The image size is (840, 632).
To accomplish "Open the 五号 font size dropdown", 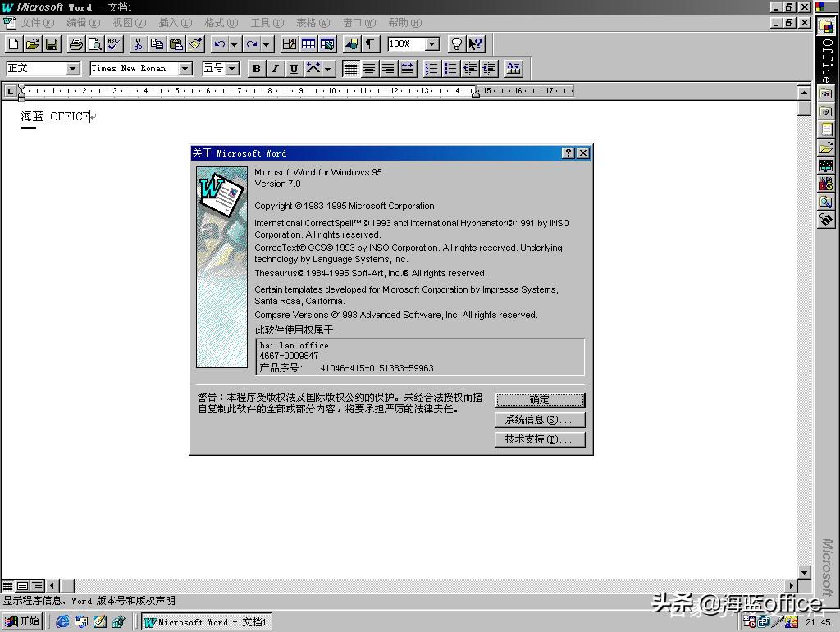I will click(x=232, y=69).
